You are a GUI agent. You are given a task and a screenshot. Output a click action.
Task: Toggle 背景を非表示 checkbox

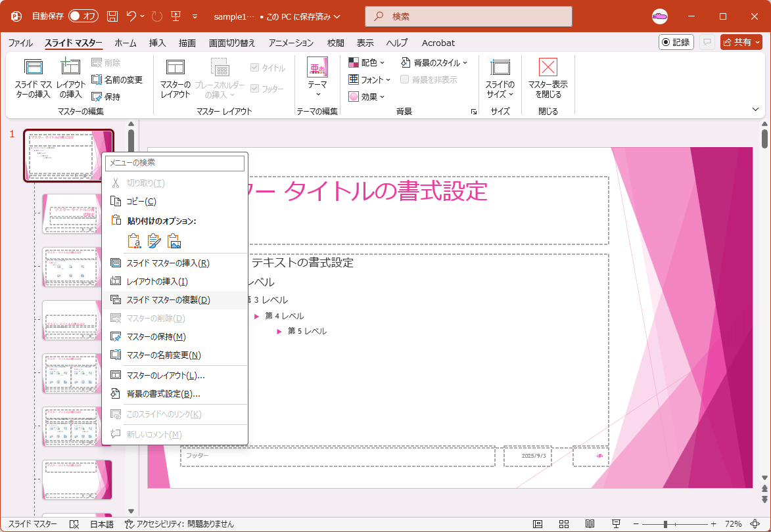[404, 79]
